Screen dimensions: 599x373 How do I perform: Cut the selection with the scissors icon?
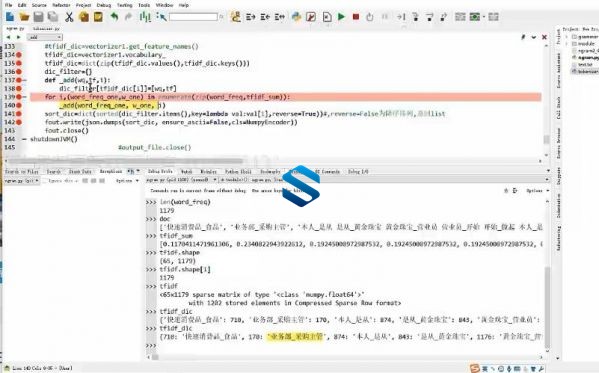[x=69, y=17]
